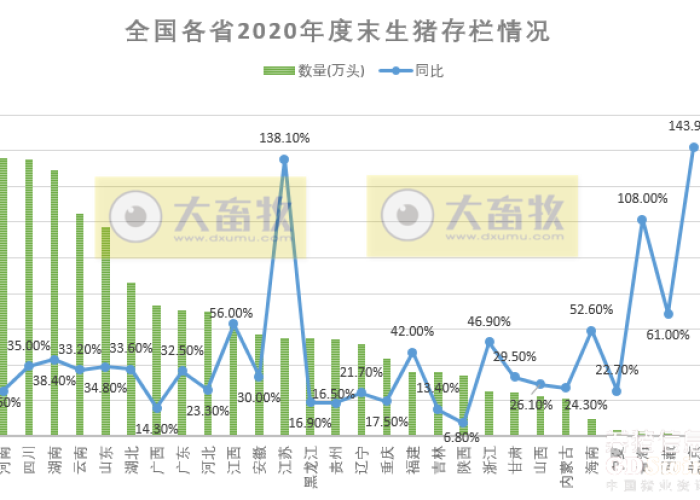Select the 52.60% data label
The height and width of the screenshot is (500, 700).
[x=592, y=309]
